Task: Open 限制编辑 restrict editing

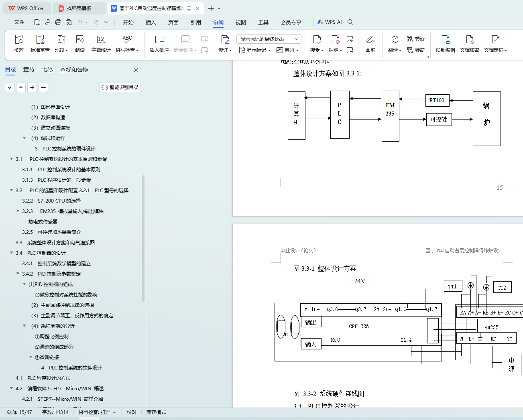Action: [446, 44]
